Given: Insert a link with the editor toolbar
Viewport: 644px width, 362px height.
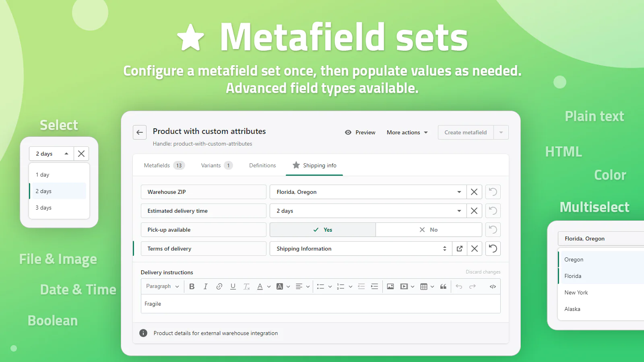Looking at the screenshot, I should (x=219, y=286).
